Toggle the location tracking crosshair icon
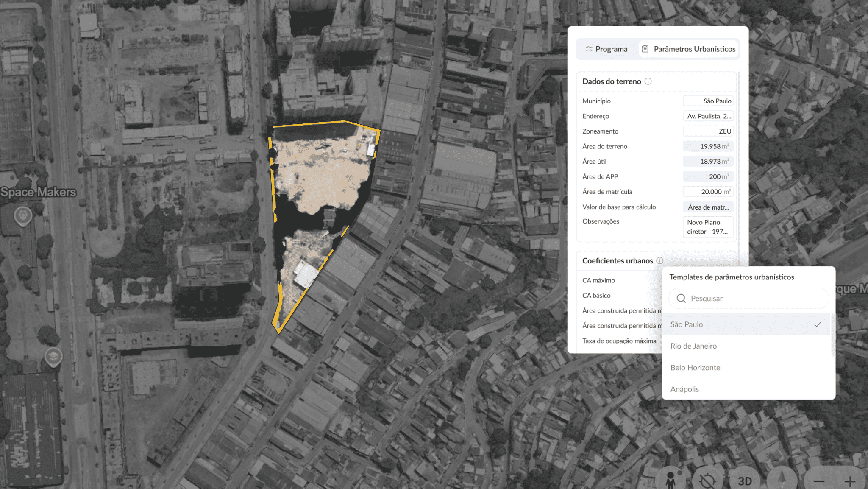The image size is (868, 489). pos(707,480)
